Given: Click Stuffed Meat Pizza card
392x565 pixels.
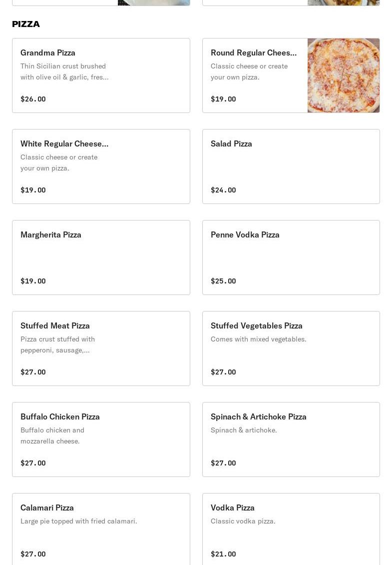Looking at the screenshot, I should point(101,348).
